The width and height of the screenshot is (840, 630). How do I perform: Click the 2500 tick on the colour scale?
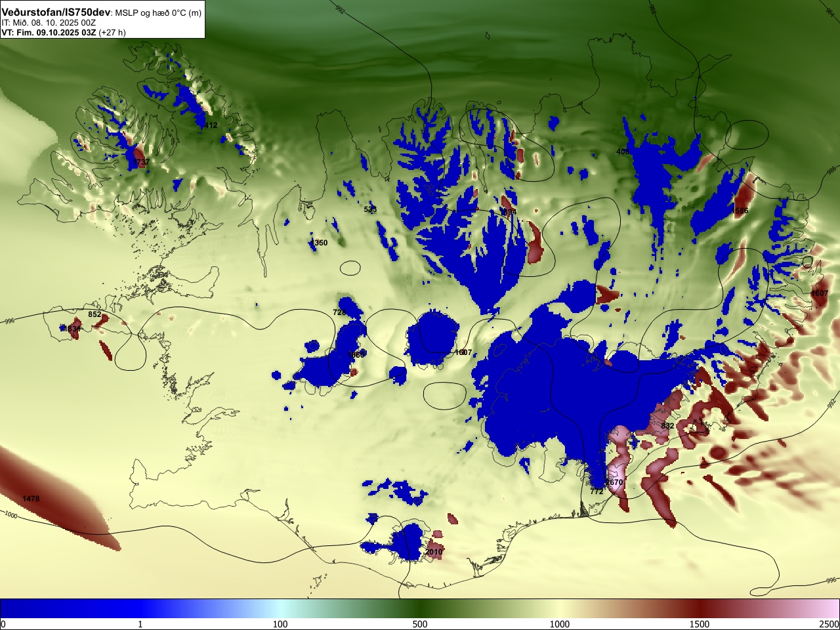coord(829,624)
